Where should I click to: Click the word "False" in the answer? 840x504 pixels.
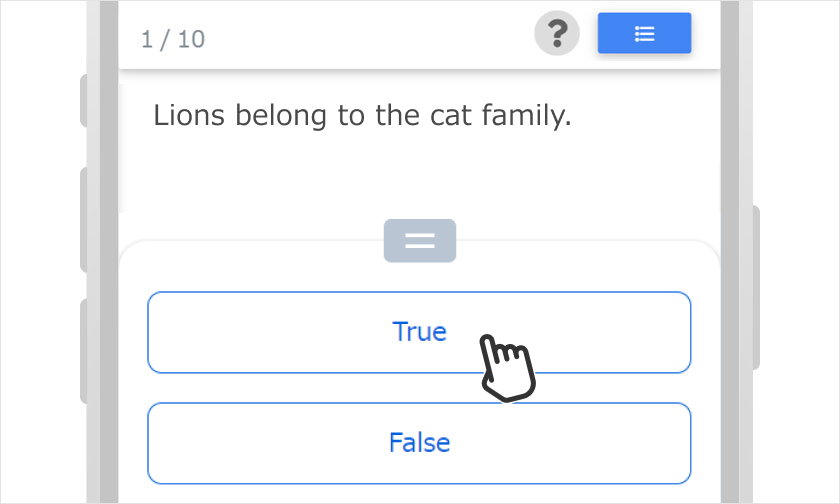click(x=419, y=442)
